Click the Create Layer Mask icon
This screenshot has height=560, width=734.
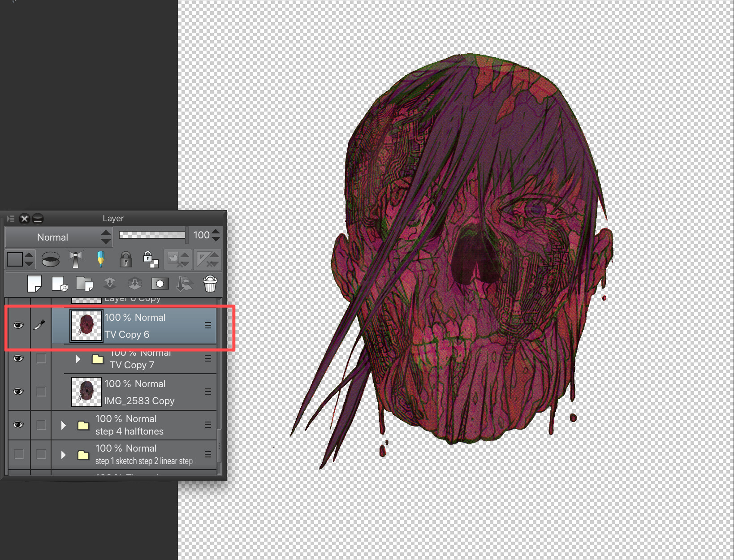coord(160,284)
